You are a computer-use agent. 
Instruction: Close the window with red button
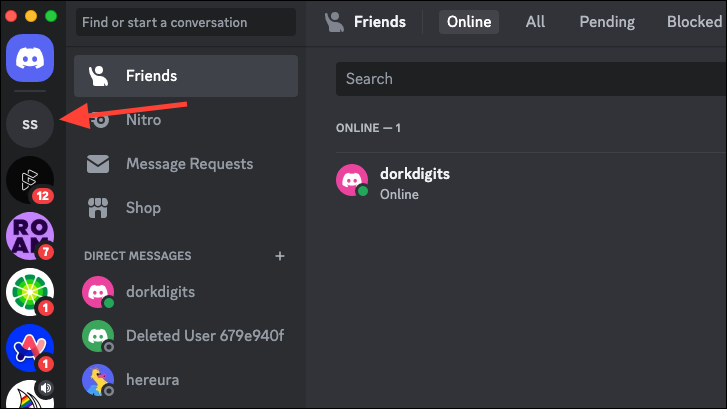[11, 16]
